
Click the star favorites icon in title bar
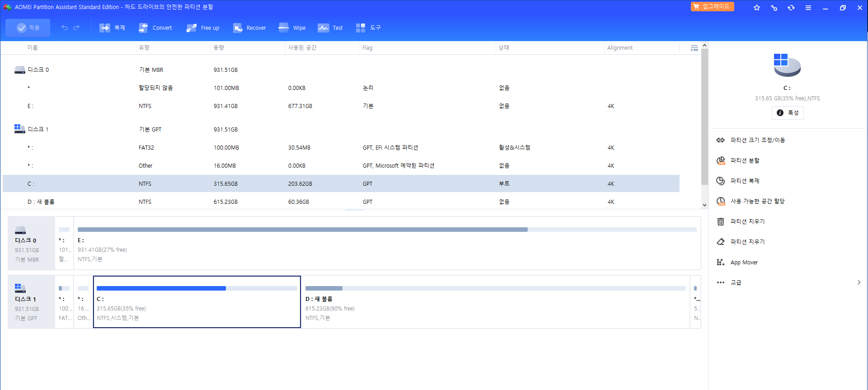[x=757, y=8]
